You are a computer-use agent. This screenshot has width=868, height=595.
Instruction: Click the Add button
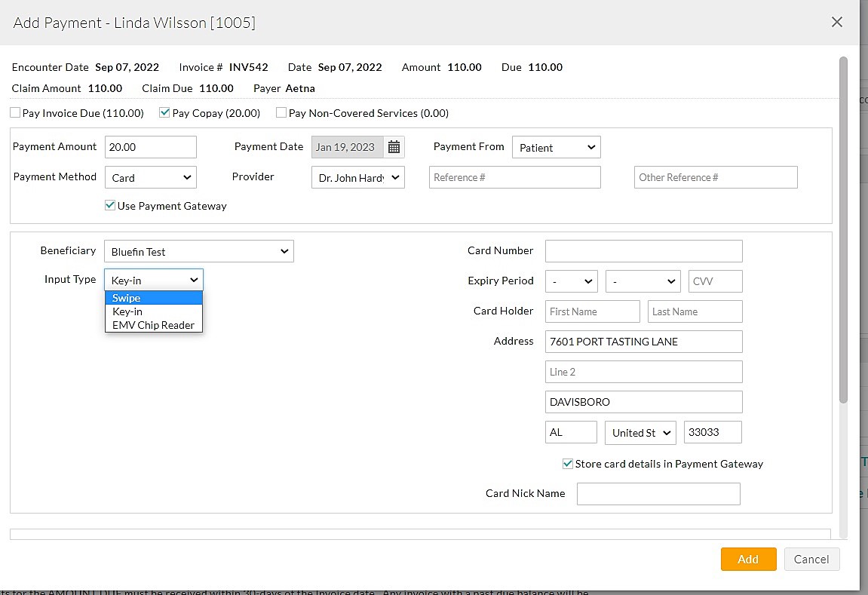[x=748, y=559]
